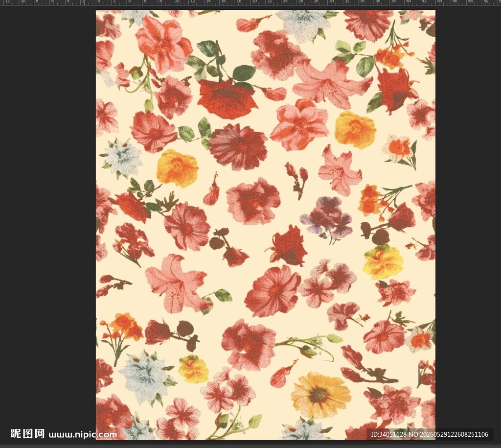Click the yellow rose at the right side of the canvas

(384, 262)
